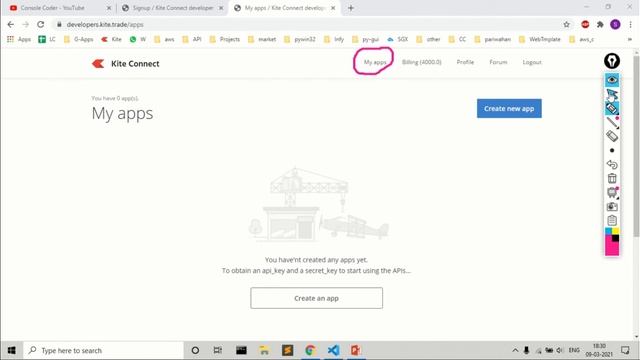This screenshot has width=640, height=360.
Task: Select the highlighted marker tool
Action: pyautogui.click(x=612, y=108)
